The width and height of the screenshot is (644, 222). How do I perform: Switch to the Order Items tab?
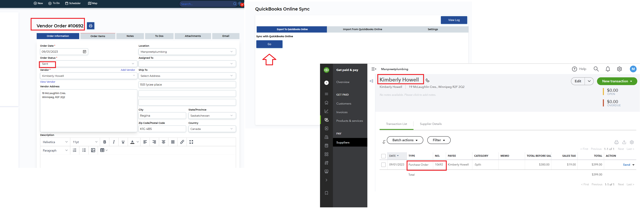click(x=98, y=36)
